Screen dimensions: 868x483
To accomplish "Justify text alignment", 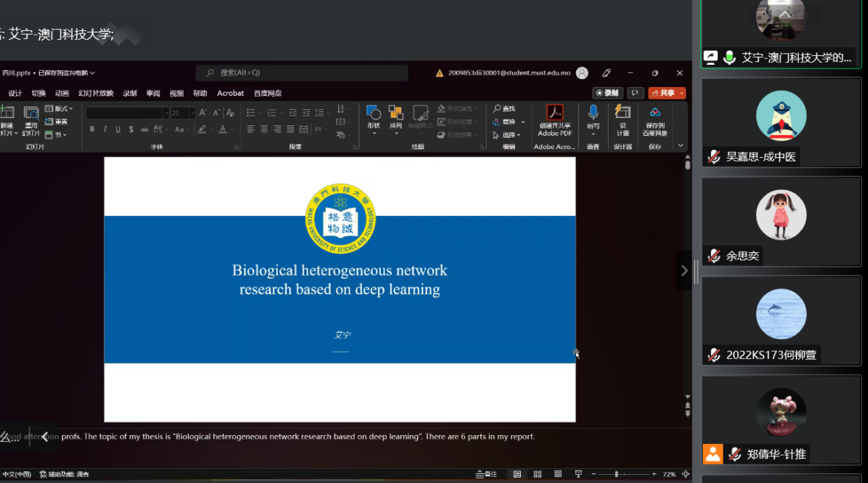I will [290, 129].
